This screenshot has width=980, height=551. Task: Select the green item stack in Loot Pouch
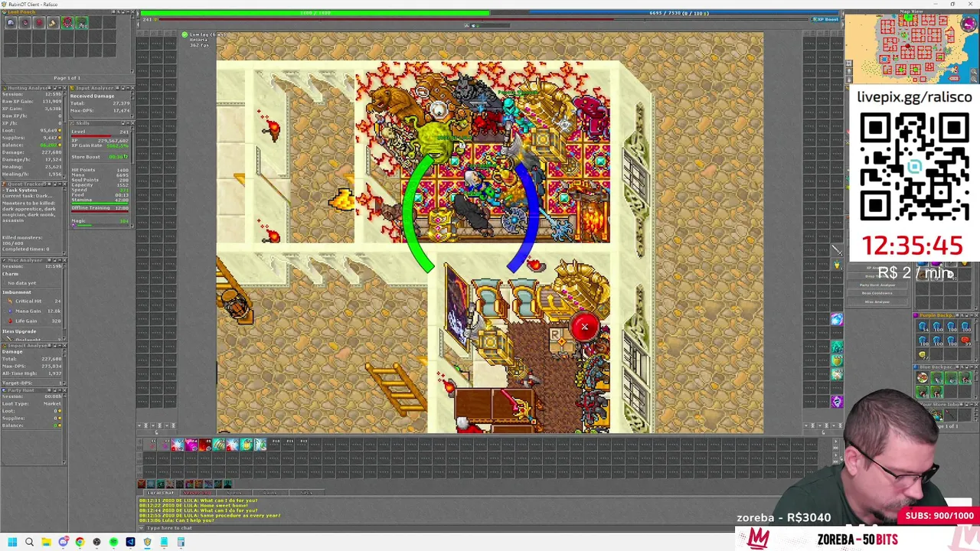point(82,22)
